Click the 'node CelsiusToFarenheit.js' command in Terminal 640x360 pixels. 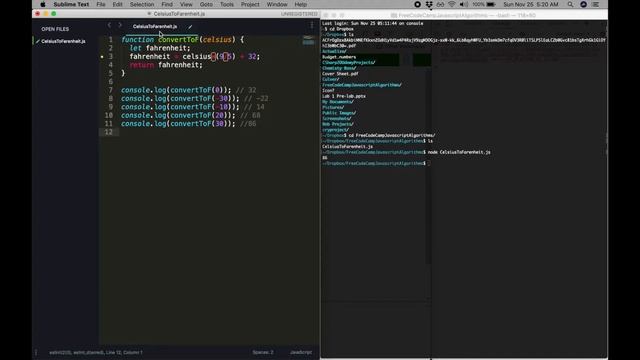click(459, 152)
